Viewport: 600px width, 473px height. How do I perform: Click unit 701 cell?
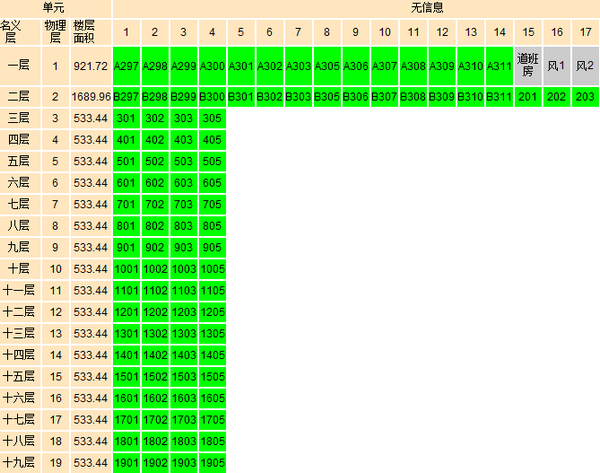[126, 204]
